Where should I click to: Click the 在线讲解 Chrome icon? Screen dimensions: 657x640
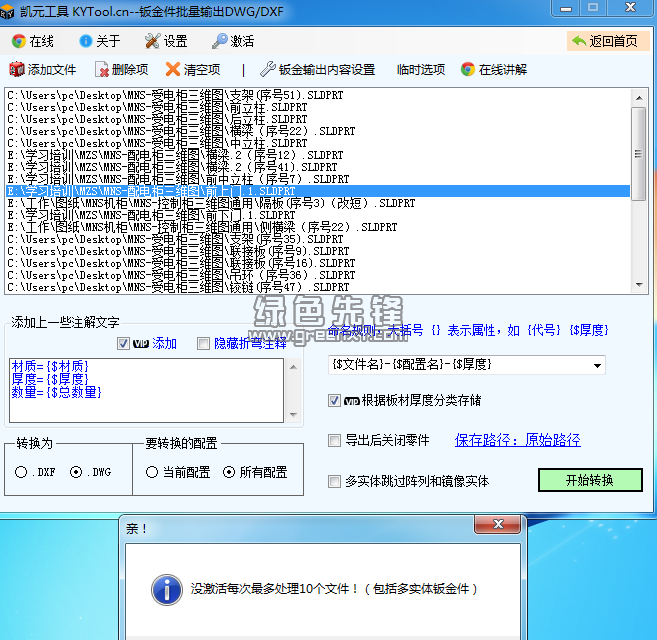pyautogui.click(x=468, y=70)
